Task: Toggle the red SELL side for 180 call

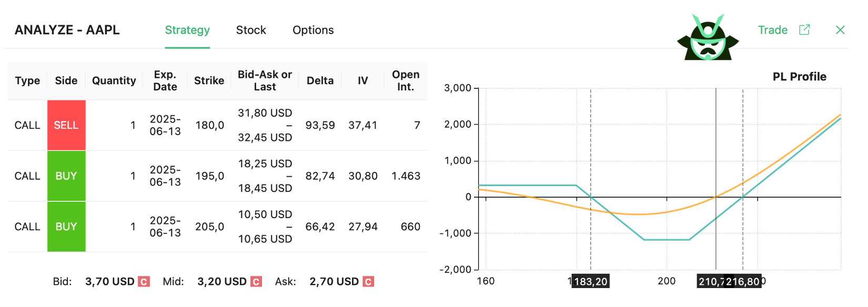Action: click(x=66, y=125)
